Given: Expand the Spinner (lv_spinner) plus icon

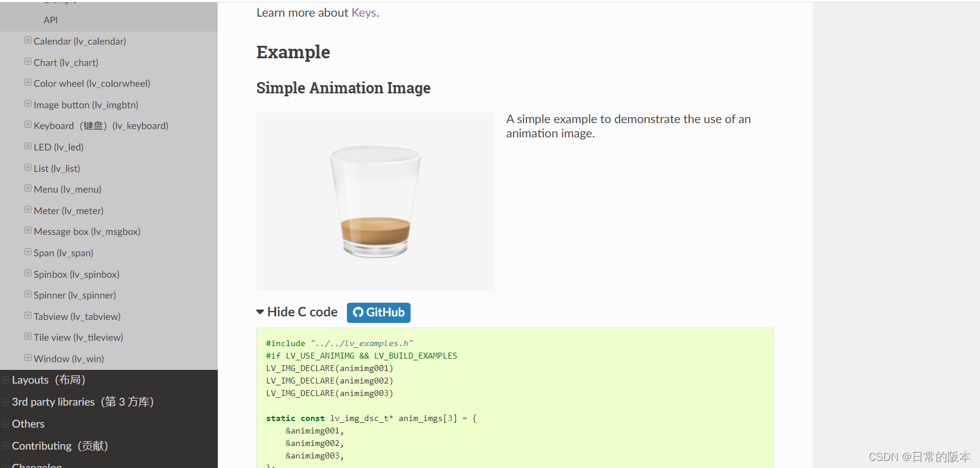Looking at the screenshot, I should coord(28,294).
